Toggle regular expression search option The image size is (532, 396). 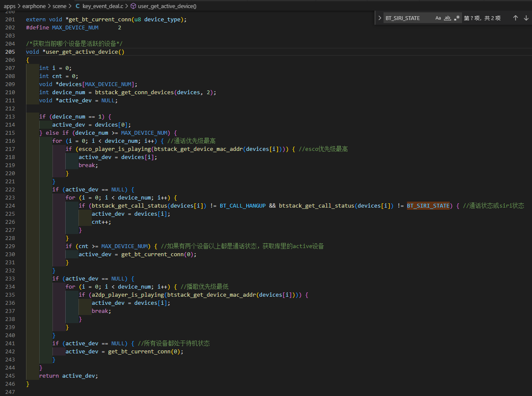pos(457,18)
